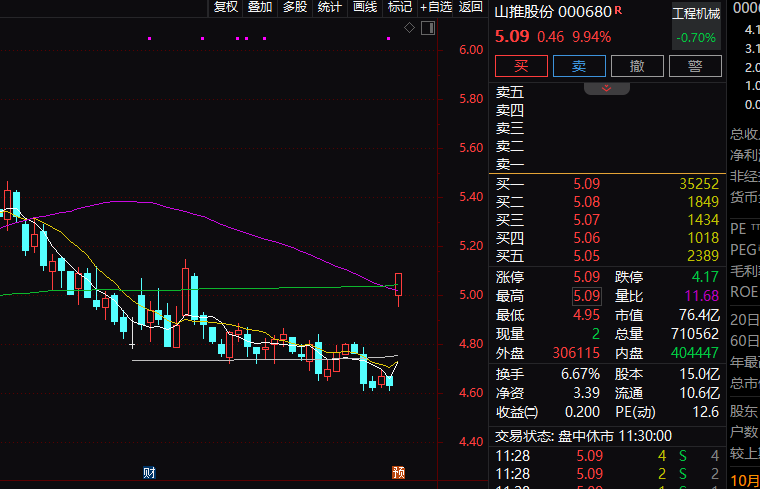Select 买四 price 5.06 row

pos(607,238)
